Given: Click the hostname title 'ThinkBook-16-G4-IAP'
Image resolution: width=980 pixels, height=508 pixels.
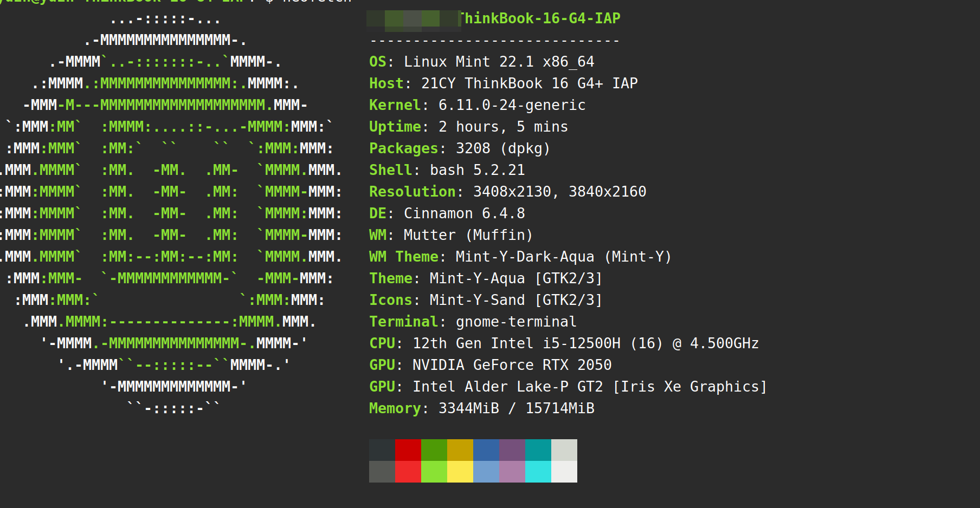Looking at the screenshot, I should 539,18.
